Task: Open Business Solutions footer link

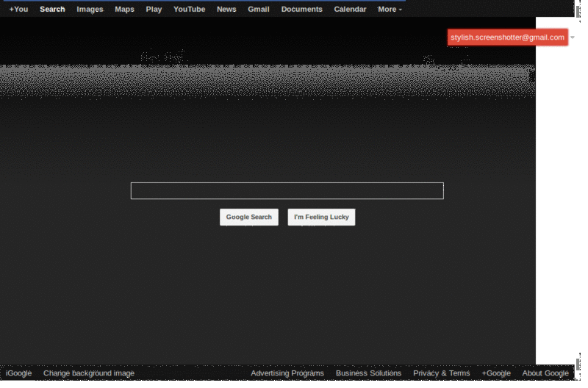Action: pyautogui.click(x=369, y=373)
